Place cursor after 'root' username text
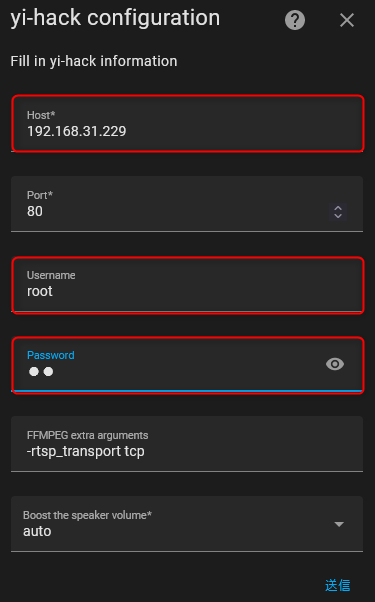The width and height of the screenshot is (375, 602). [53, 291]
